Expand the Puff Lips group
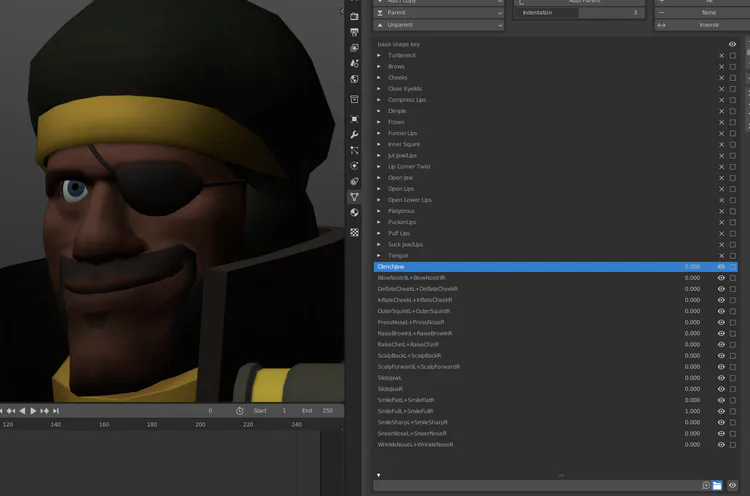The width and height of the screenshot is (750, 496). pyautogui.click(x=379, y=233)
